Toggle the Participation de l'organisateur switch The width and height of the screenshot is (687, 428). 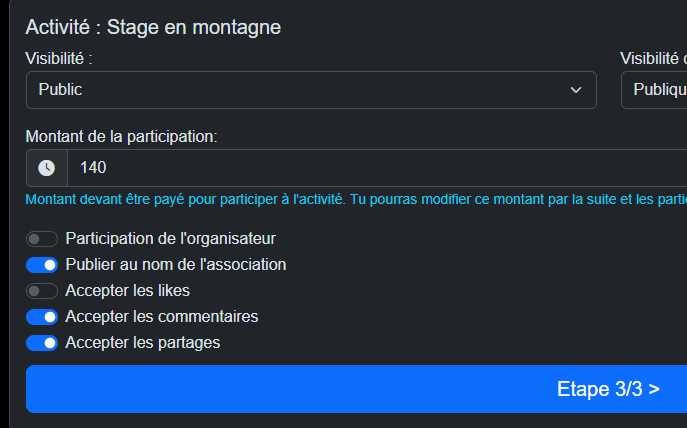click(42, 239)
